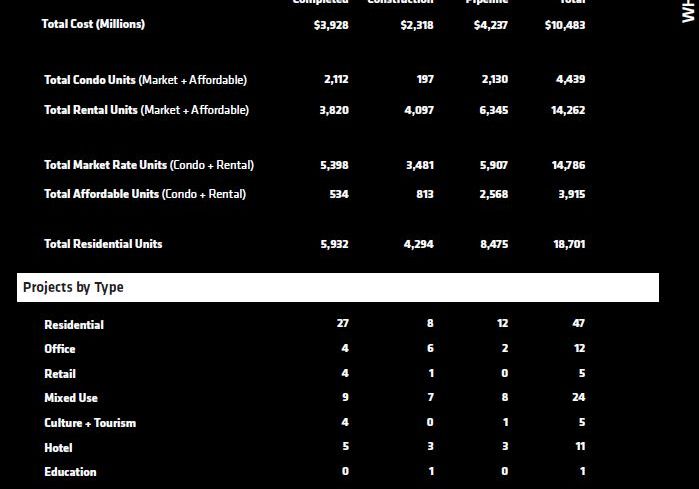This screenshot has width=699, height=489.
Task: Click the 14,262 rental units total
Action: [568, 111]
